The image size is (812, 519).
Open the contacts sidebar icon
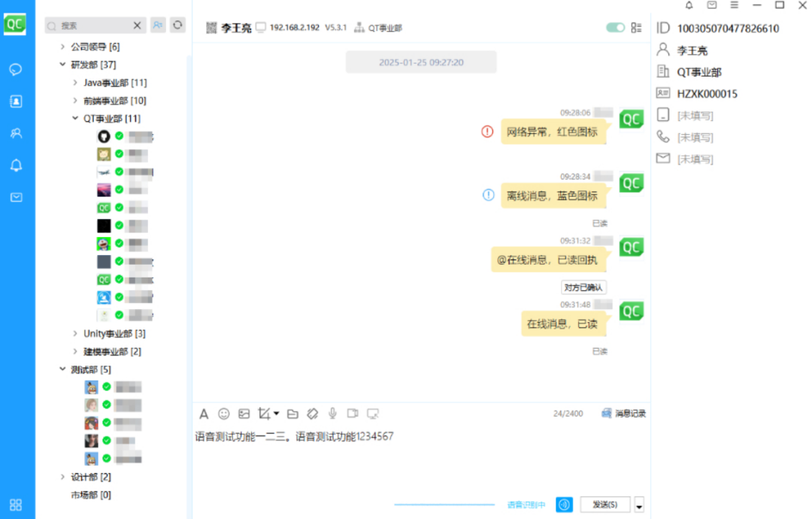click(x=16, y=101)
